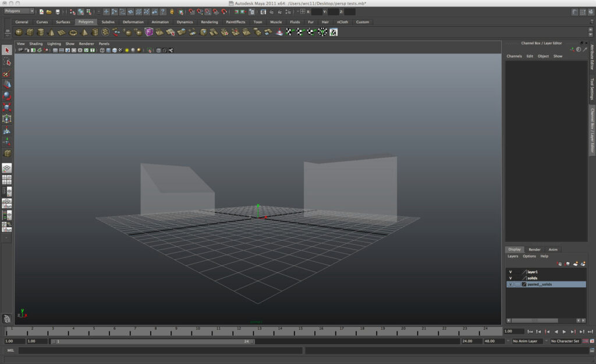
Task: Click the polygon cone shelf icon
Action: (x=51, y=33)
